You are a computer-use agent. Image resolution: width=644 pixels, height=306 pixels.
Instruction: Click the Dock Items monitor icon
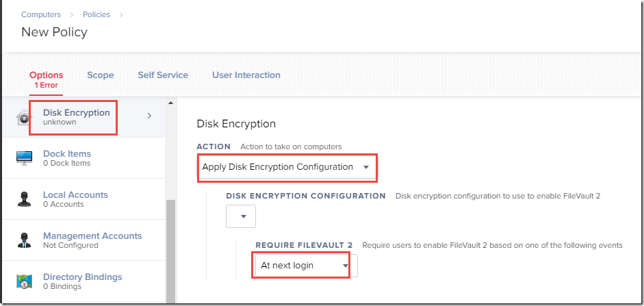click(x=24, y=157)
